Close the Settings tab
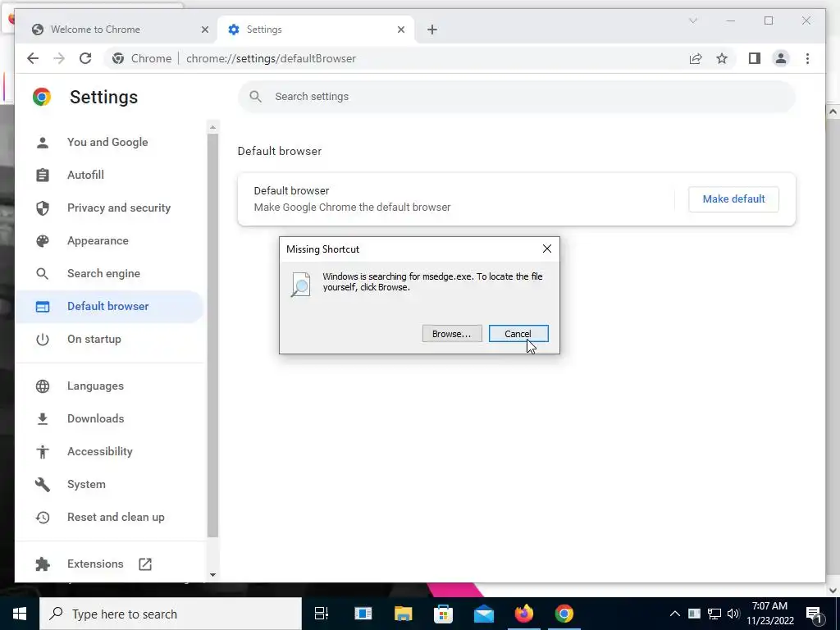Image resolution: width=840 pixels, height=630 pixels. pos(400,30)
